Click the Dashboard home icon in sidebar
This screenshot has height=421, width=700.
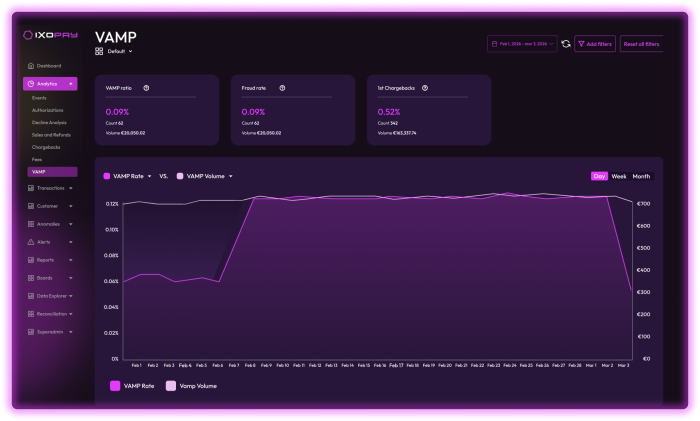tap(31, 65)
